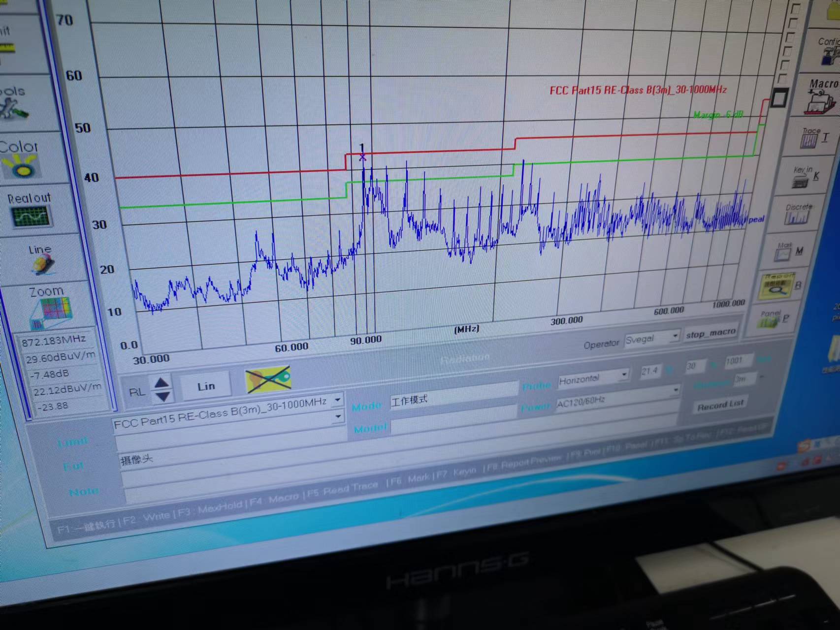The height and width of the screenshot is (630, 840).
Task: Open the FCC Part15 limit dropdown
Action: (337, 400)
